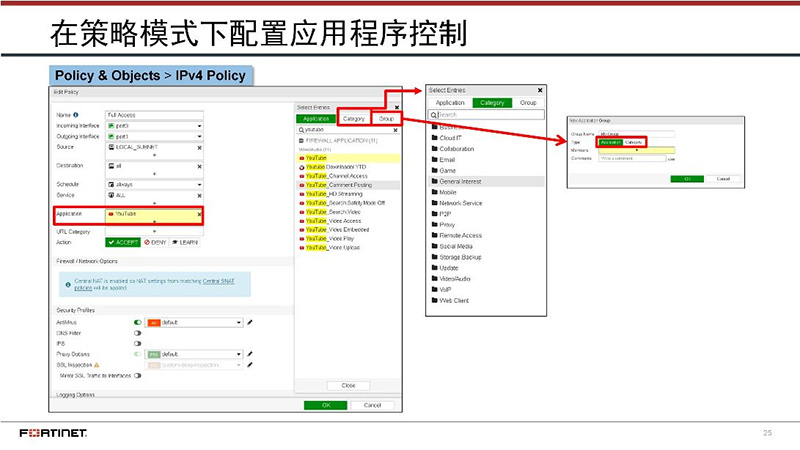The width and height of the screenshot is (800, 450).
Task: Click the Comments field in New Application Group
Action: pos(632,159)
